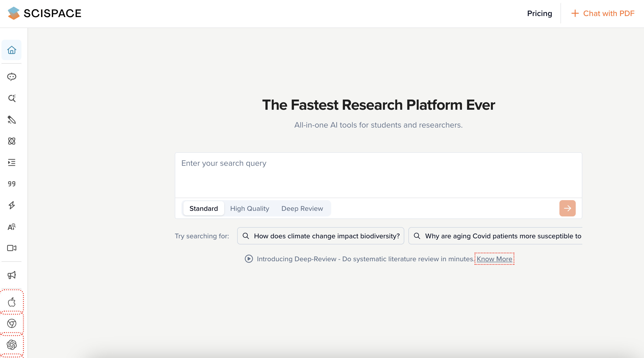This screenshot has width=644, height=358.
Task: Click the Know More link
Action: coord(494,259)
